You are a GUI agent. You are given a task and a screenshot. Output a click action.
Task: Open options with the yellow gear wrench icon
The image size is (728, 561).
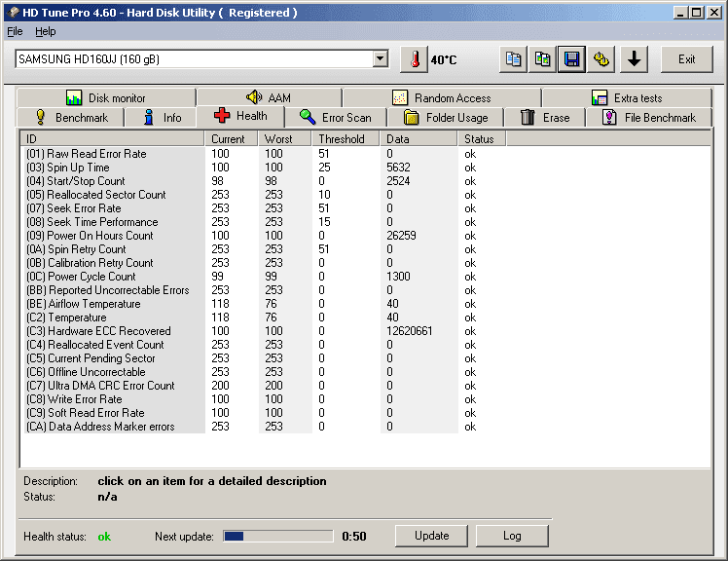click(x=601, y=59)
